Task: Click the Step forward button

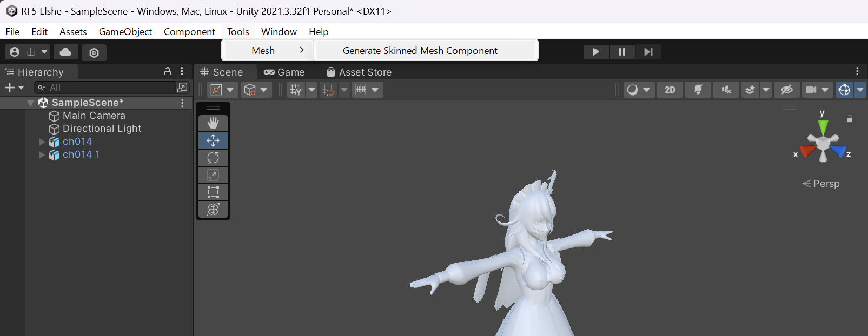Action: [x=648, y=51]
